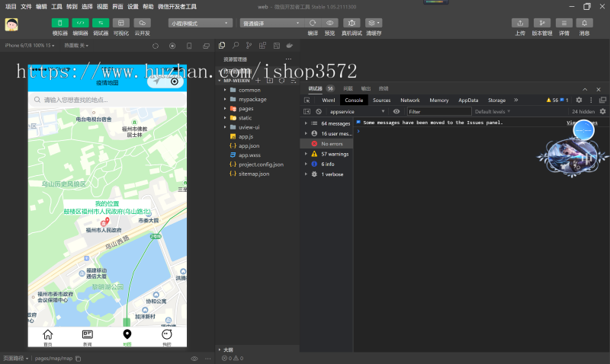Click the console Filter input

[x=439, y=111]
